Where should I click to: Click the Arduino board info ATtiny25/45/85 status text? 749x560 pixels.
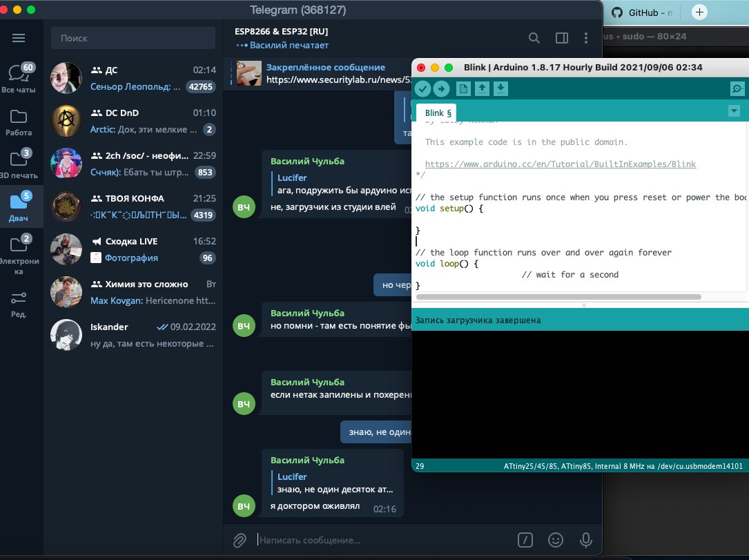(x=623, y=466)
